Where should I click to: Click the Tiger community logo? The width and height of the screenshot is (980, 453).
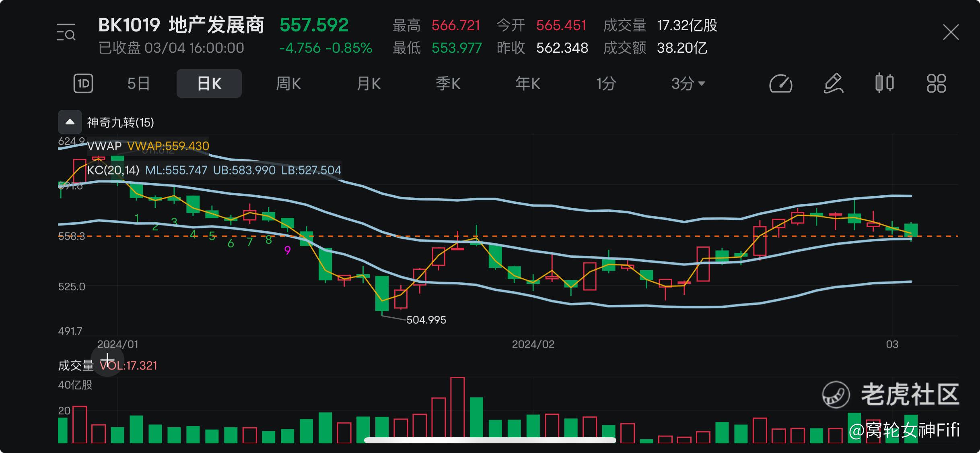pyautogui.click(x=836, y=395)
